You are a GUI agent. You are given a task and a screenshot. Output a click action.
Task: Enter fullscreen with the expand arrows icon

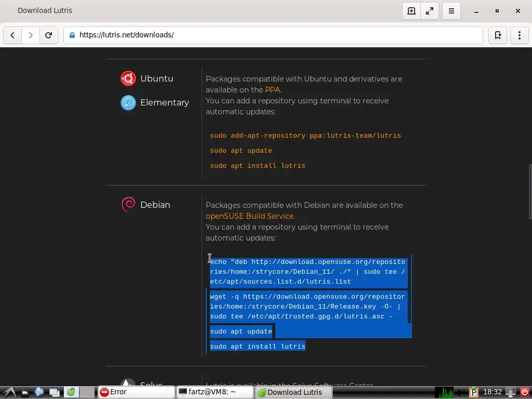430,11
